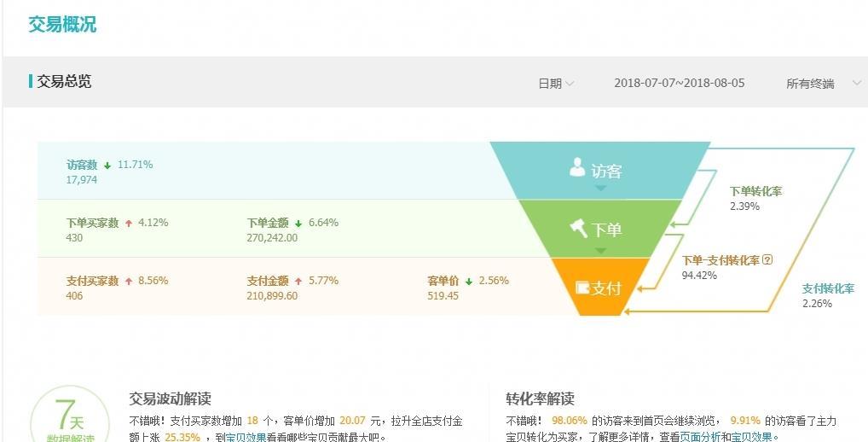
Task: Click the 下单-支付转化率 value 94.42%
Action: click(x=699, y=276)
